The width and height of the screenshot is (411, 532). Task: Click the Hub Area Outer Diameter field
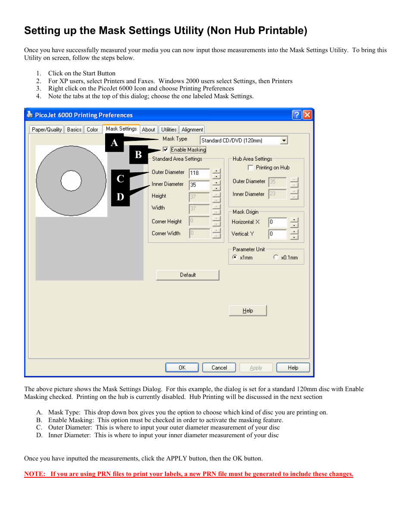pos(277,182)
